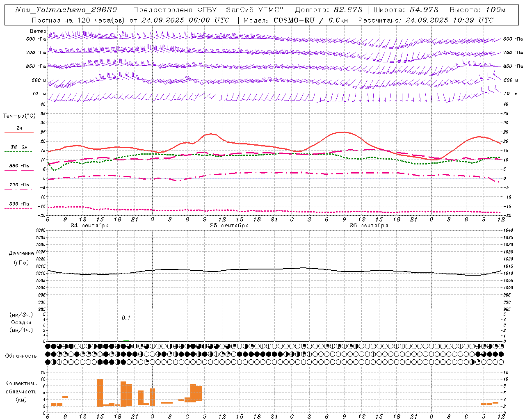Click the station title Nov_Tolmachevo_29630
Image resolution: width=525 pixels, height=420 pixels.
[66, 10]
